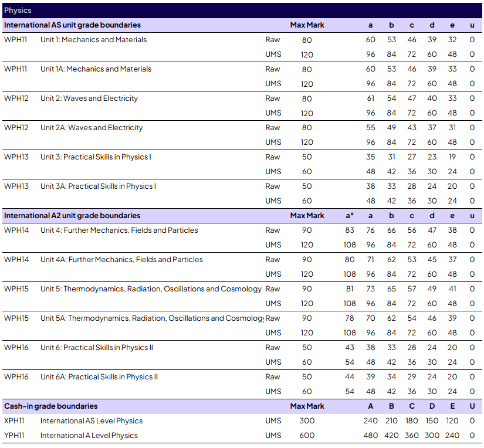Select the International AS unit grade boundaries heading
This screenshot has width=484, height=448.
[x=72, y=25]
